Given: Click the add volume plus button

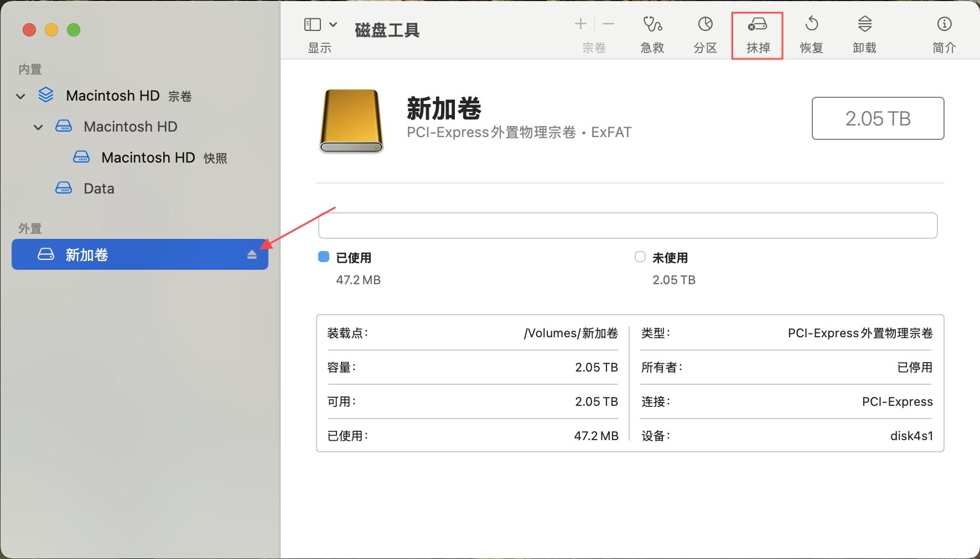Looking at the screenshot, I should (x=580, y=24).
